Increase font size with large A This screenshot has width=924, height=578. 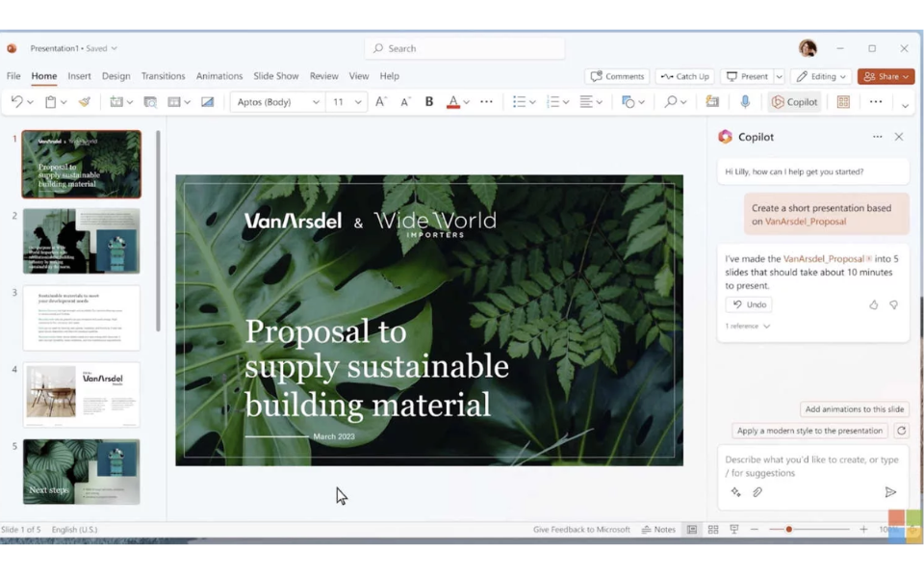pyautogui.click(x=381, y=102)
